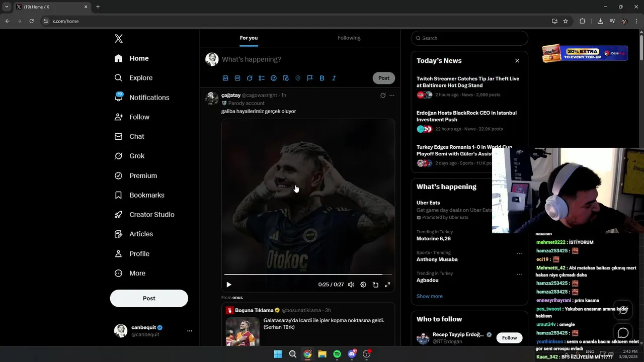Viewport: 644px width, 362px height.
Task: Open Home from the sidebar
Action: [131, 58]
